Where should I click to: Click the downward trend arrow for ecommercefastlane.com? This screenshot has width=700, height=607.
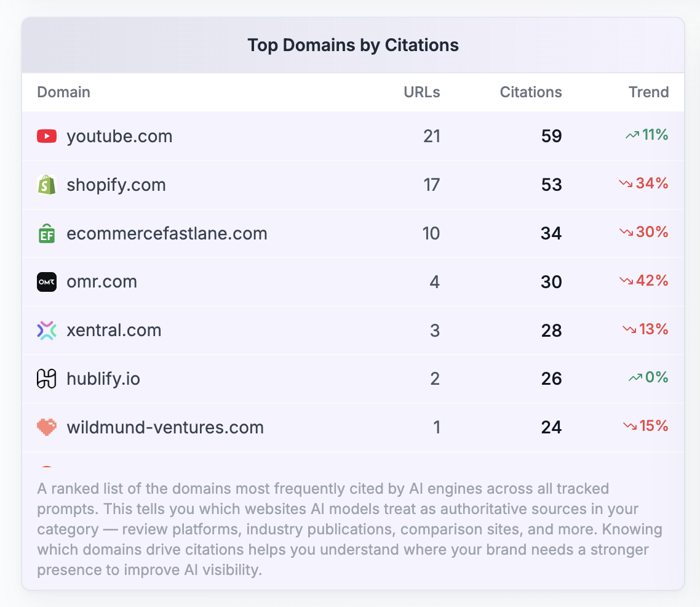(626, 232)
